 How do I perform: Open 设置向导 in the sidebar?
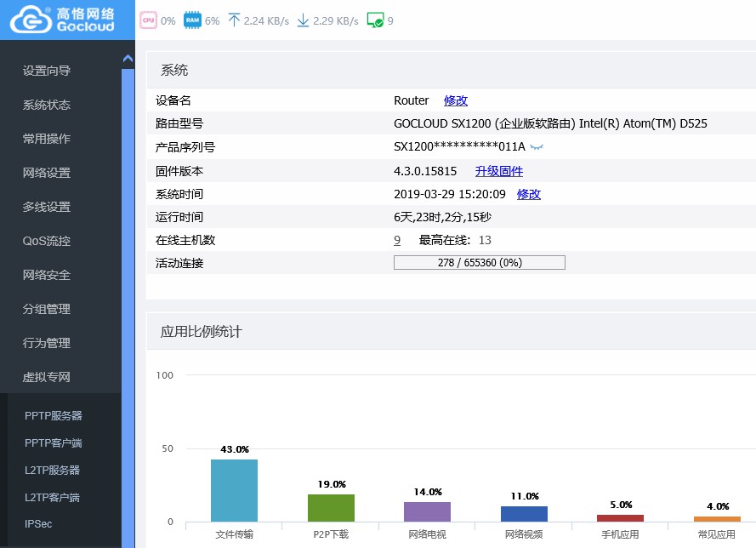[x=47, y=71]
